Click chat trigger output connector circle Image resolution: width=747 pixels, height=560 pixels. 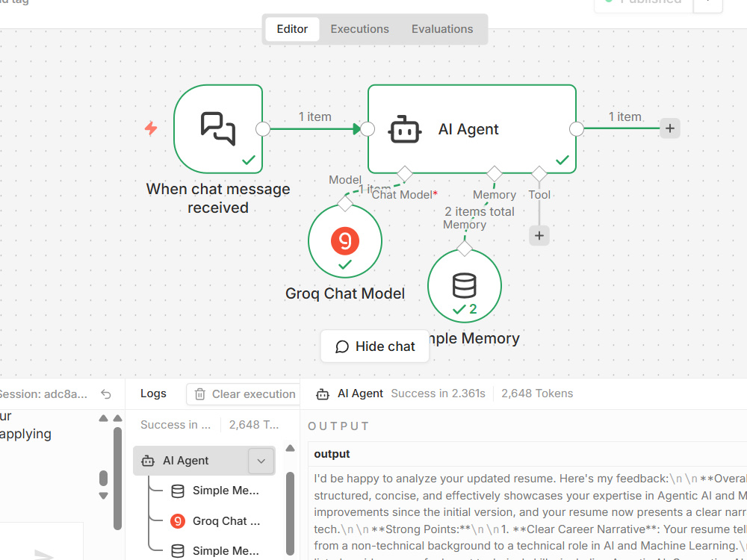click(x=262, y=128)
